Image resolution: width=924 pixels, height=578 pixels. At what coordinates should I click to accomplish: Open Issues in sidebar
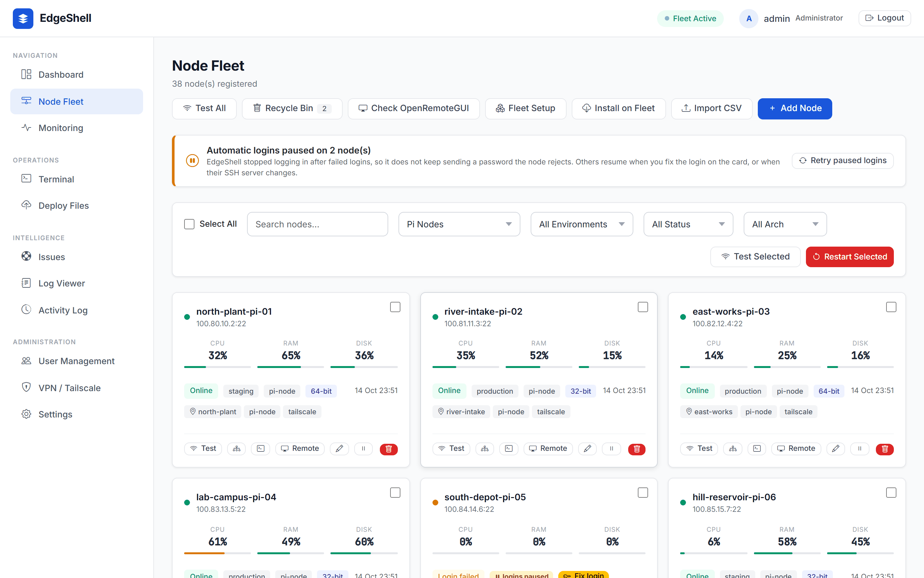pos(76,257)
